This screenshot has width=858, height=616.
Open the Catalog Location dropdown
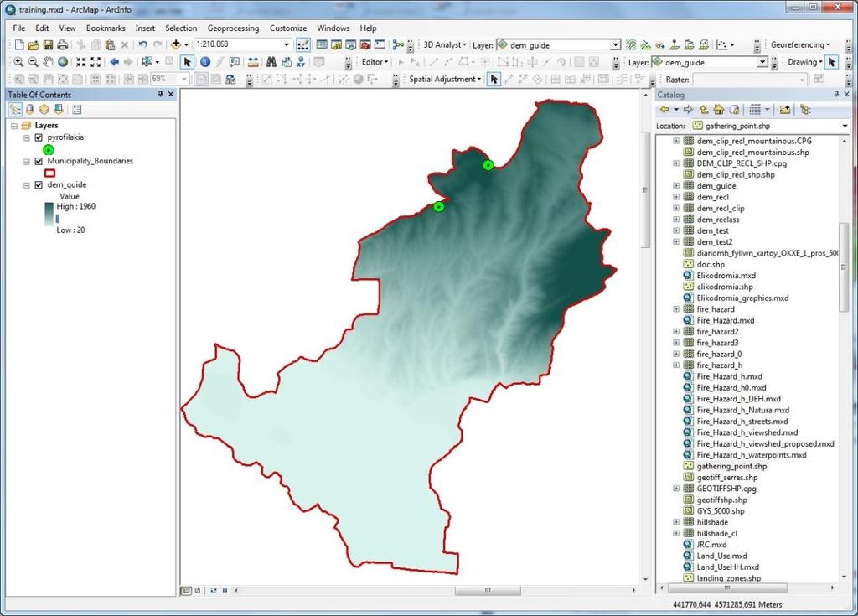tap(845, 126)
